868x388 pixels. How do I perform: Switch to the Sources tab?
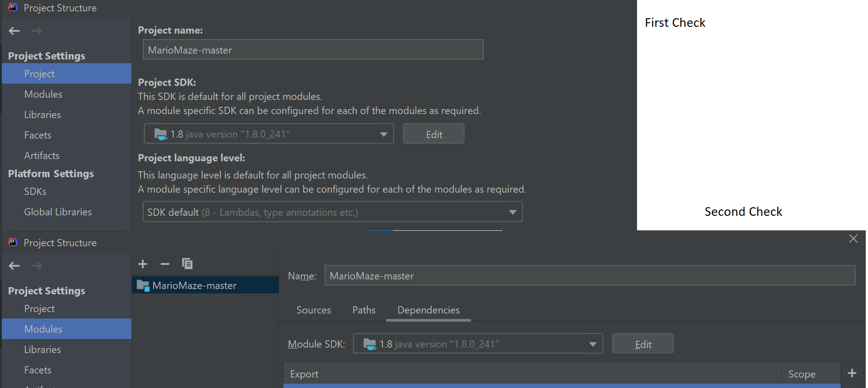(x=314, y=310)
